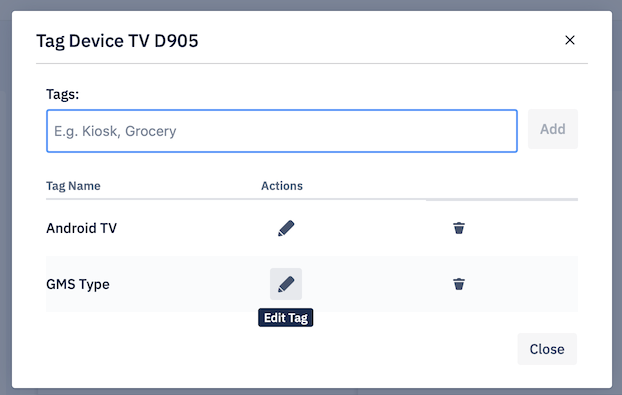Click the Actions column header

point(282,186)
